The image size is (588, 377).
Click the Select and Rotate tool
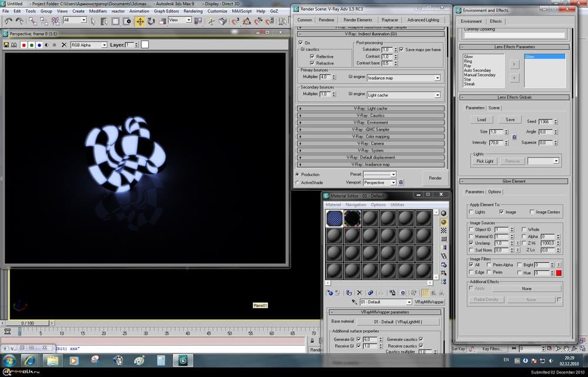(x=151, y=21)
